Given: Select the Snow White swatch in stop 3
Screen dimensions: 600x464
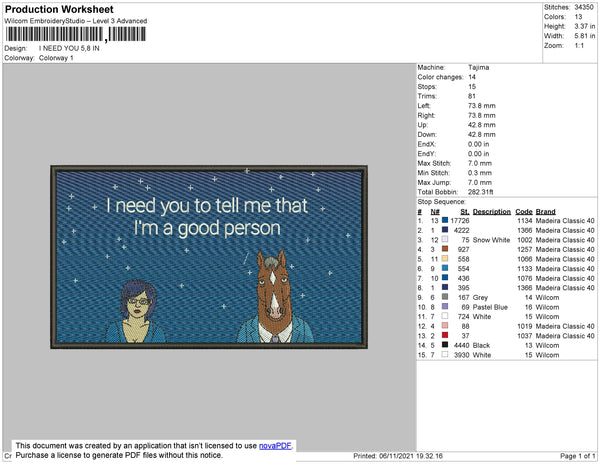Looking at the screenshot, I should tap(445, 239).
